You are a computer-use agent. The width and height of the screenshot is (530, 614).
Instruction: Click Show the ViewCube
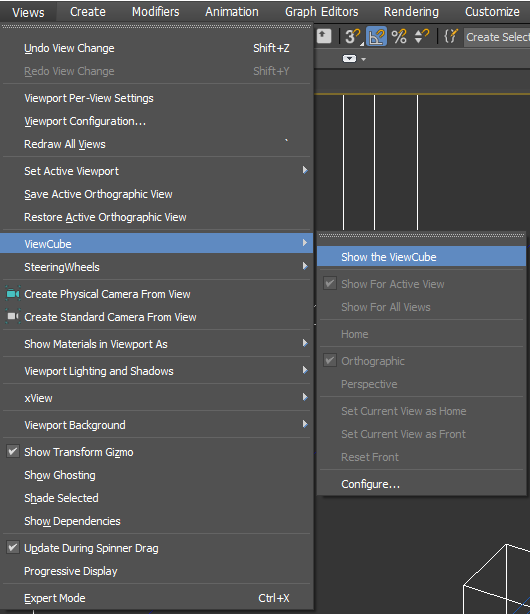click(x=421, y=257)
